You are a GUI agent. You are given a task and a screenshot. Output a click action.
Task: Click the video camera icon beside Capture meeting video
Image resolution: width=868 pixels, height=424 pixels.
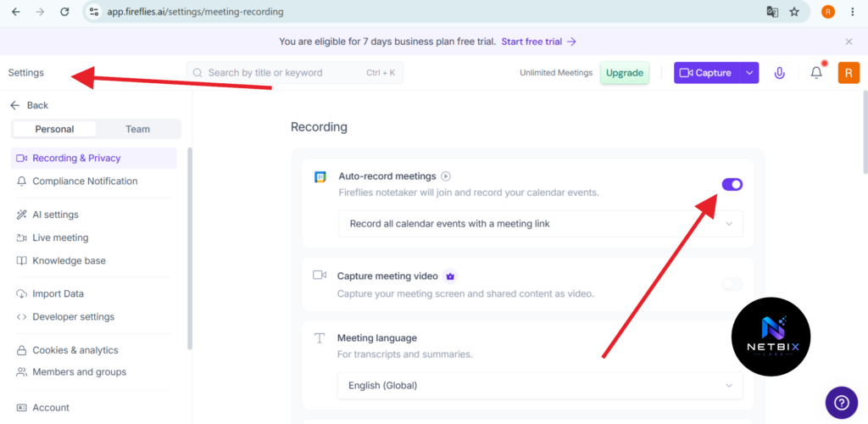tap(320, 275)
